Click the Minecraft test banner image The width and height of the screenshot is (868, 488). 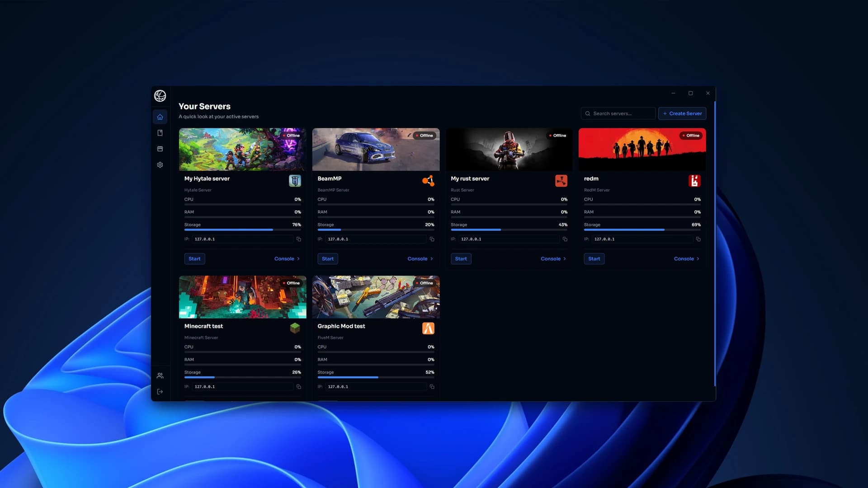click(242, 297)
